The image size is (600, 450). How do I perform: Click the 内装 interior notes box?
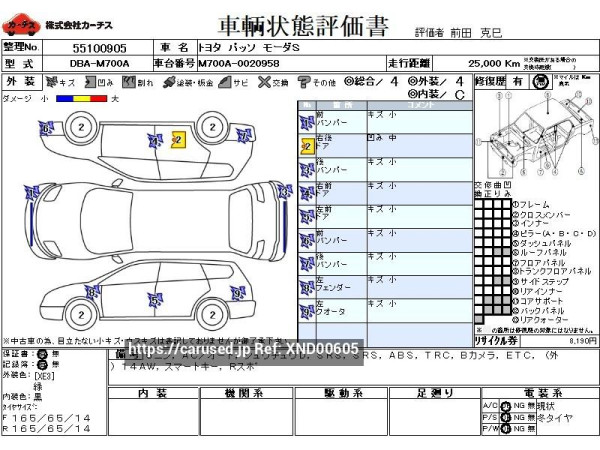(x=153, y=417)
